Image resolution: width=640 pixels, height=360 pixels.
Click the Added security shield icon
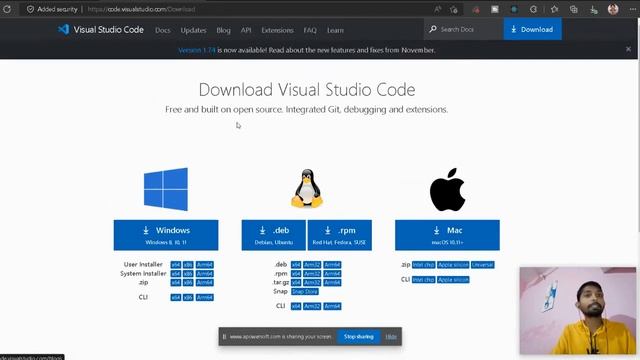point(30,9)
